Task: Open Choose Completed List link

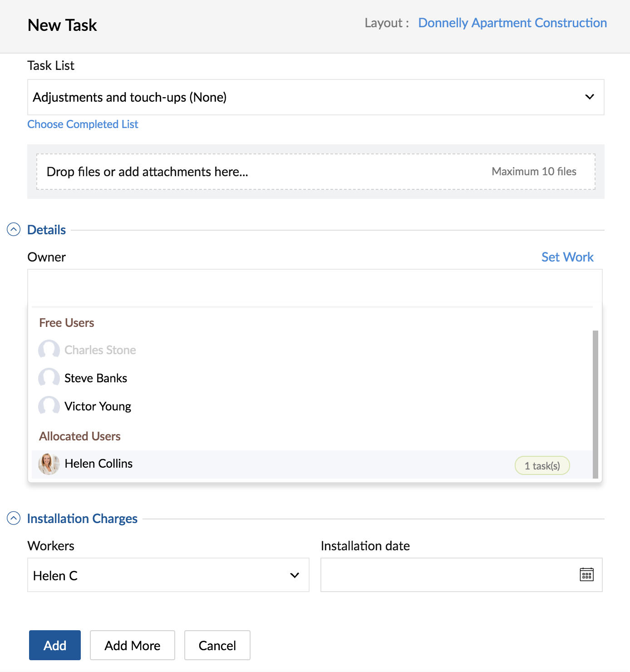Action: click(83, 124)
